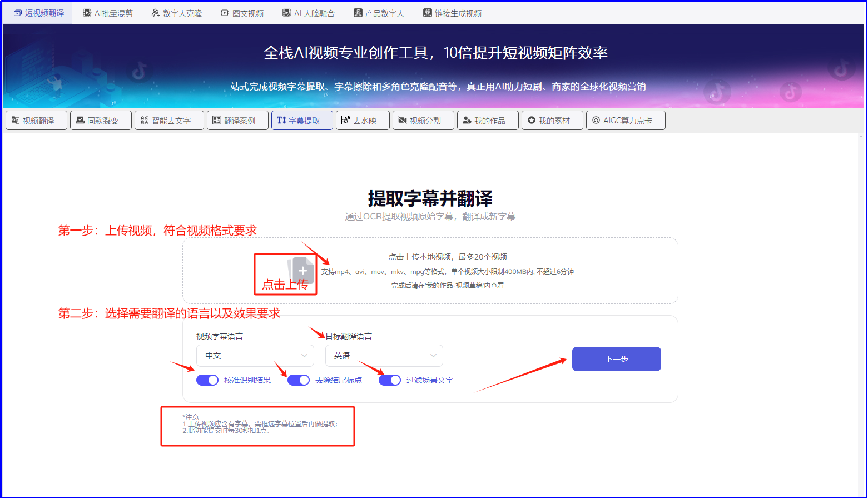Open AIGC算力点卡 page

625,120
